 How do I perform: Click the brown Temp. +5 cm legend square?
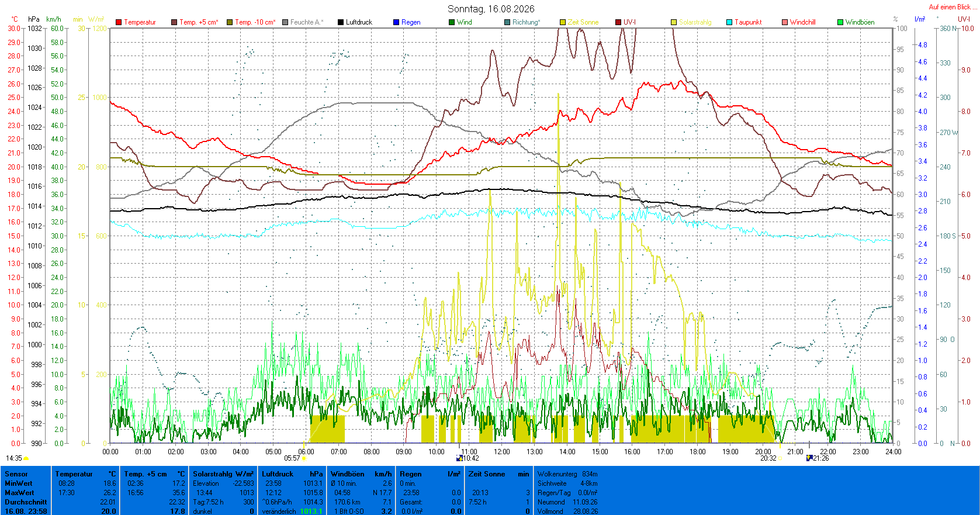coord(174,22)
